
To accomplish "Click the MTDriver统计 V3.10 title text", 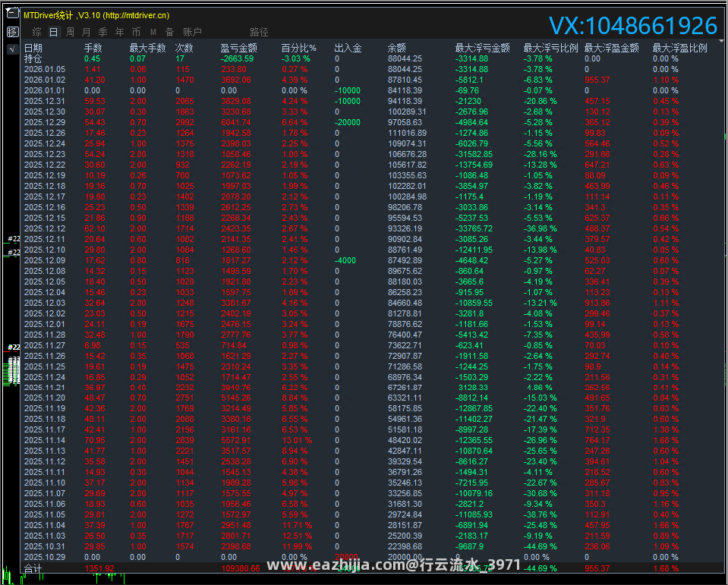I will click(96, 15).
